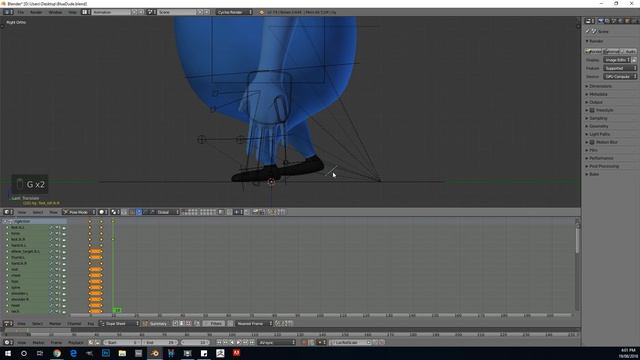Click the jump to previous keyframe button
Screen dimensions: 640x360
pos(225,342)
